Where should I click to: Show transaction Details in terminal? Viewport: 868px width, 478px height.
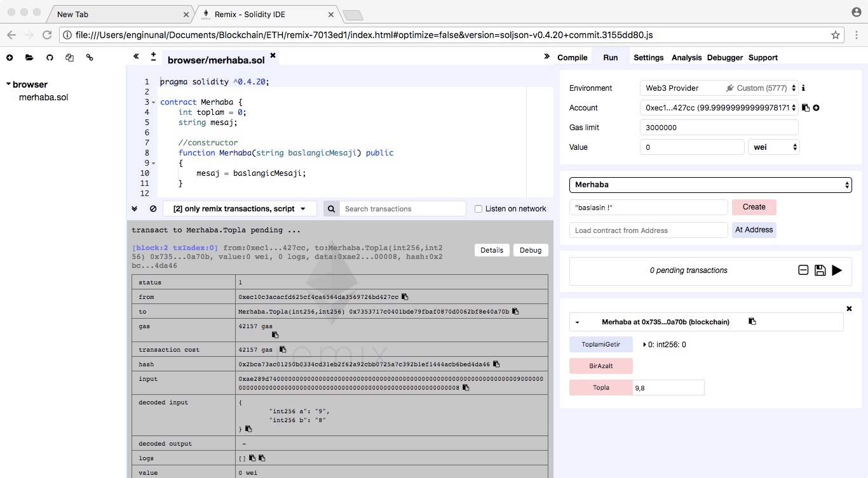click(492, 250)
